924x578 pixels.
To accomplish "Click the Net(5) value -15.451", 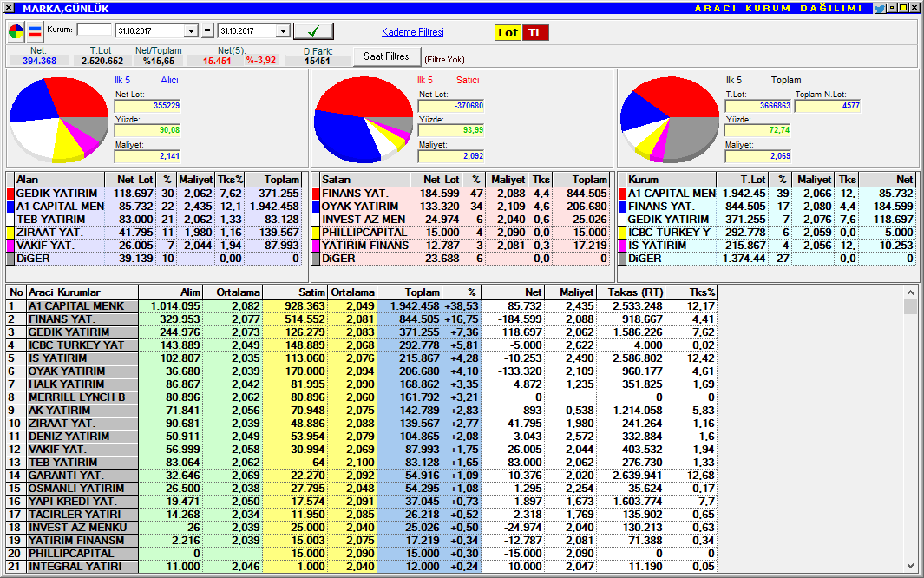I will point(215,61).
